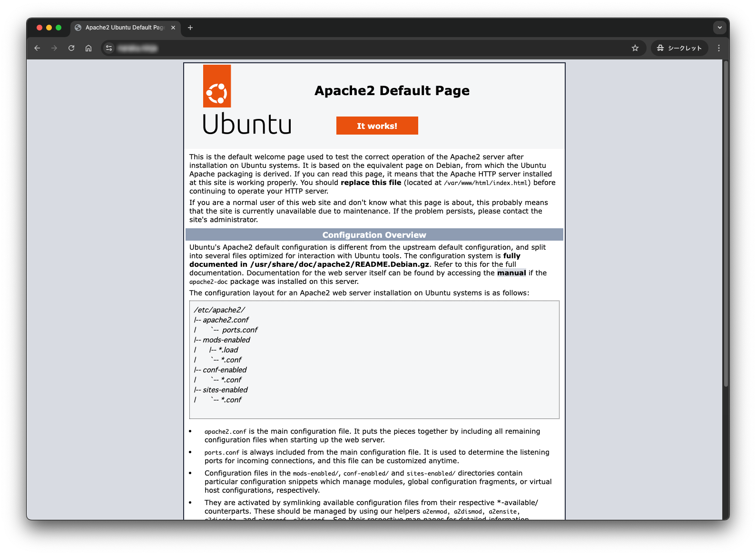Screen dimensions: 756x555
Task: Click the Apache2 Default Page heading
Action: [x=392, y=90]
